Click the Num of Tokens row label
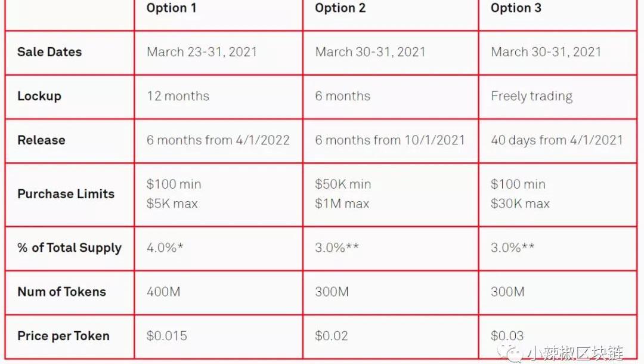 coord(61,292)
